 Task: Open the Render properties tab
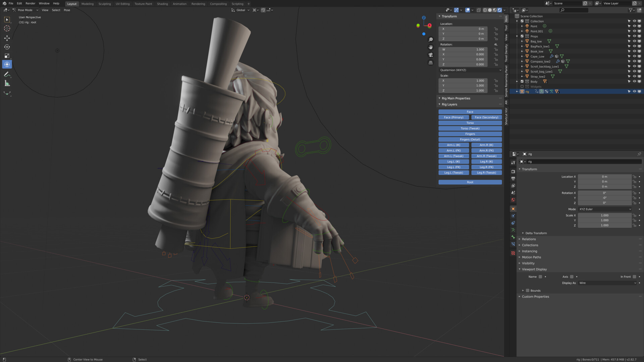[x=513, y=171]
